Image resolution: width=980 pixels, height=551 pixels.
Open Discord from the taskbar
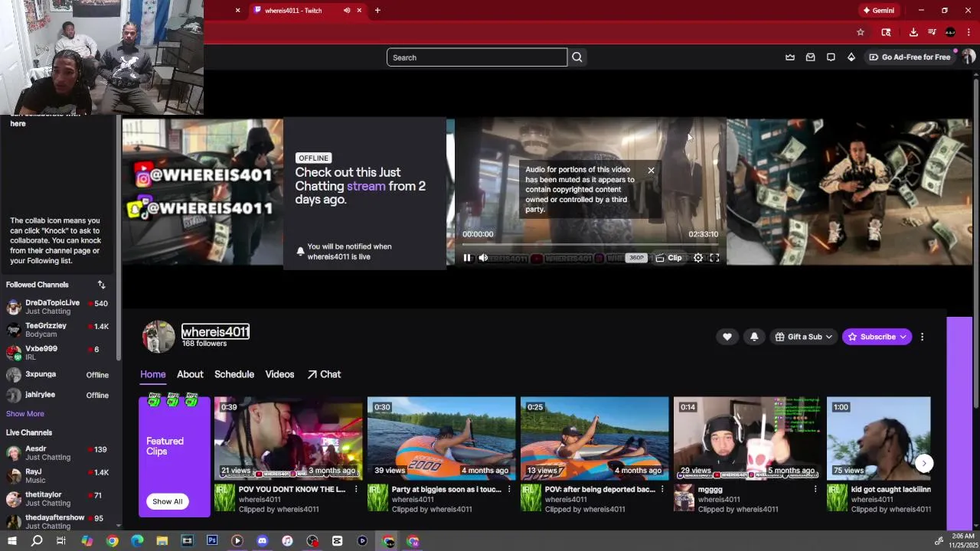point(262,541)
